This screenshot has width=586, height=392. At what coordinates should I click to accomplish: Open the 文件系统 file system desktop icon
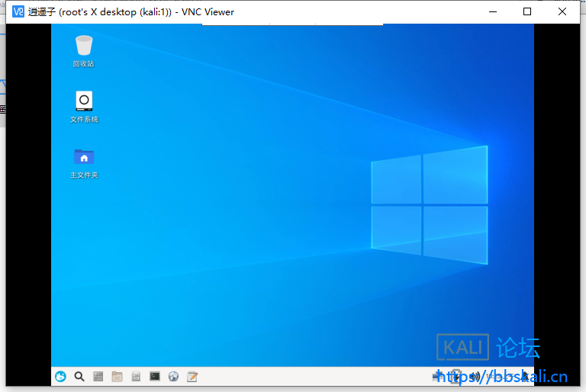coord(84,101)
